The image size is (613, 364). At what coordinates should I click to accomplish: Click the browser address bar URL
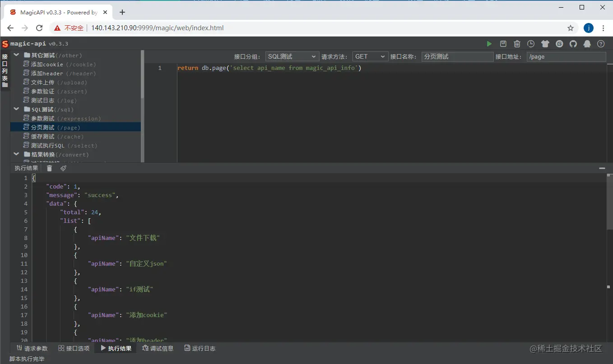click(x=158, y=28)
